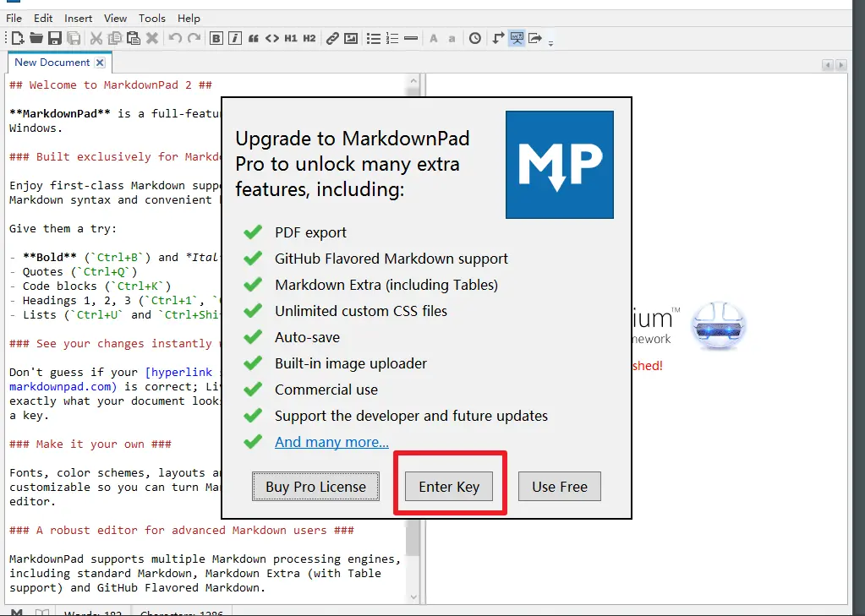Close the New Document tab

point(100,63)
